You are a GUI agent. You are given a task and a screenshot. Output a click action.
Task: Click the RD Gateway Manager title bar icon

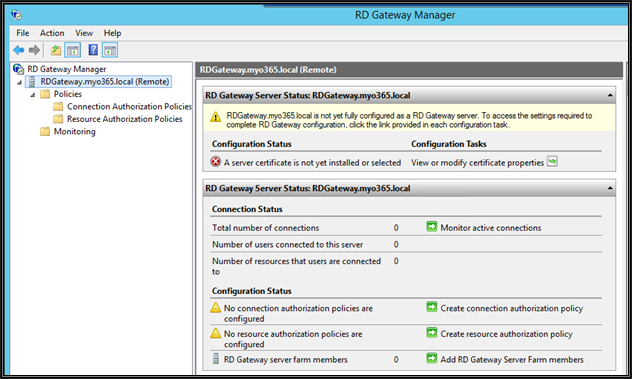click(17, 15)
